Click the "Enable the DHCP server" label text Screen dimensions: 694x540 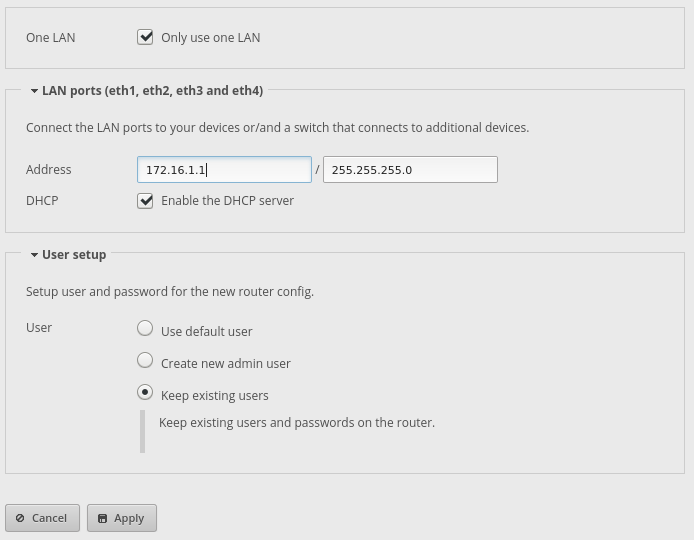coord(227,201)
